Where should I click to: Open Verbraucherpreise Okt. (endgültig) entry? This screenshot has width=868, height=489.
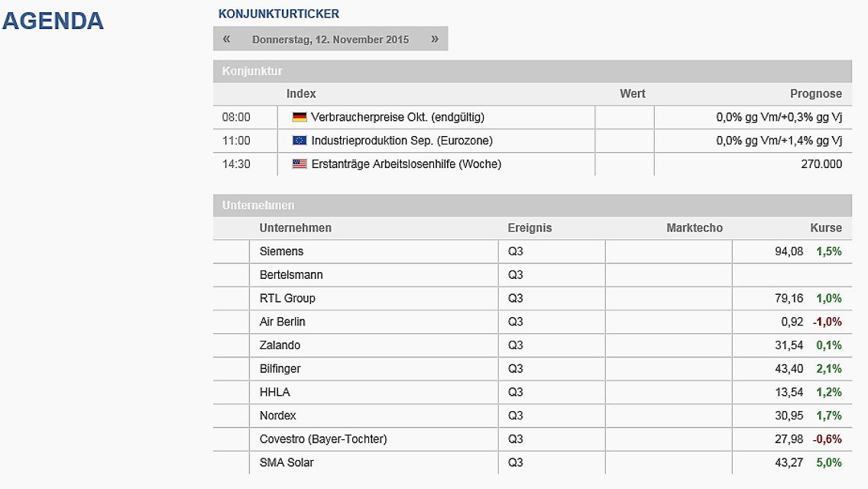coord(397,117)
